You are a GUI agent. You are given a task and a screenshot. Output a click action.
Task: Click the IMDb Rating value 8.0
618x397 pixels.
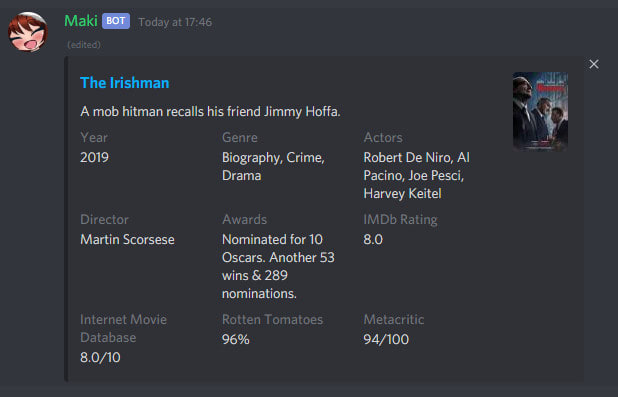tap(373, 239)
